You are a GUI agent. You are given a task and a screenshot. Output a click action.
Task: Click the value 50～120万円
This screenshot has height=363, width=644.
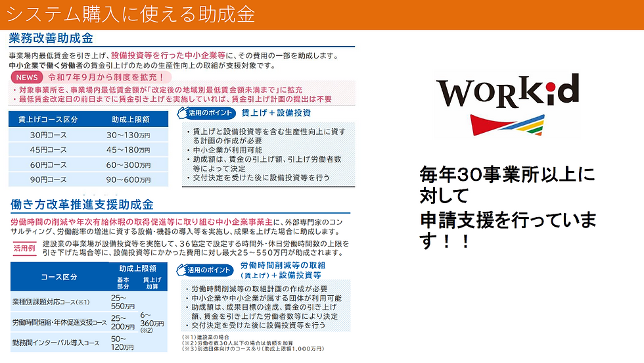[x=122, y=343]
